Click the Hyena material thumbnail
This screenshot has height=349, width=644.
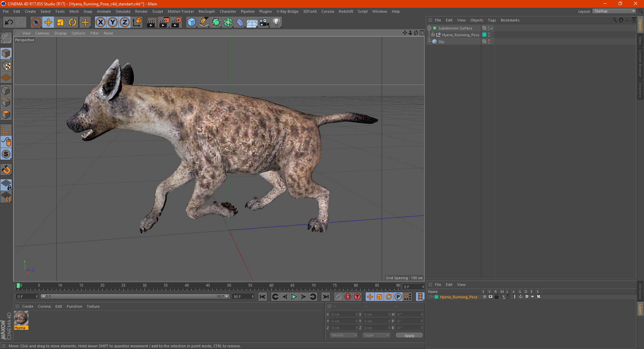point(21,318)
